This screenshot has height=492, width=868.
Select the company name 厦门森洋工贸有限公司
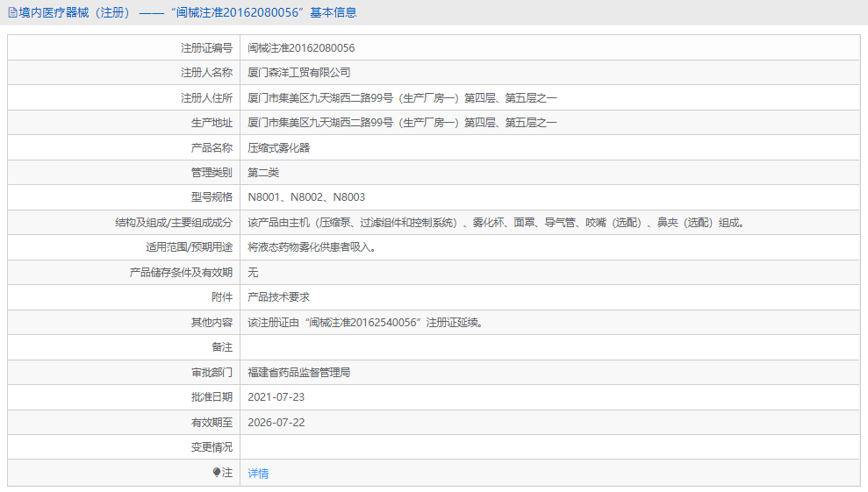(x=299, y=73)
